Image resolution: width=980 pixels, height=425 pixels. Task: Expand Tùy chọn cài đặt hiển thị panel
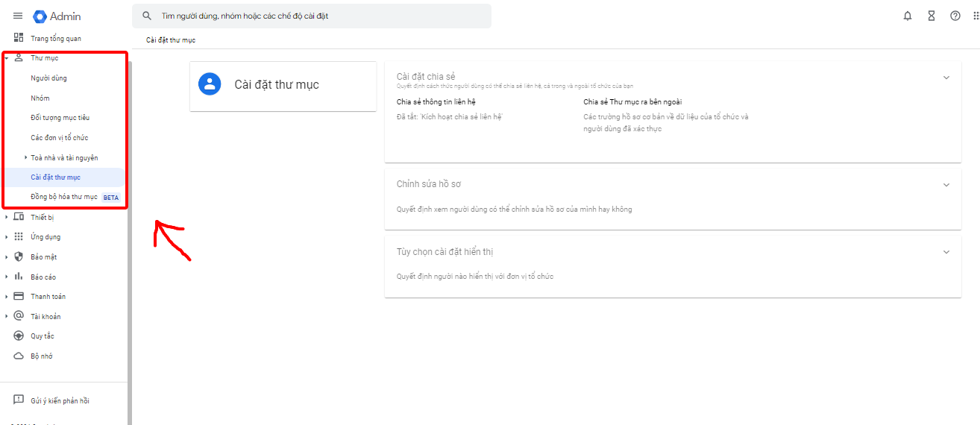point(946,252)
